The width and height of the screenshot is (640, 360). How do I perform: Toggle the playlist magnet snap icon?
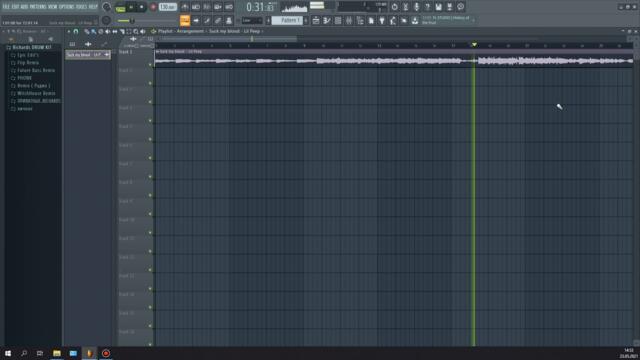76,31
